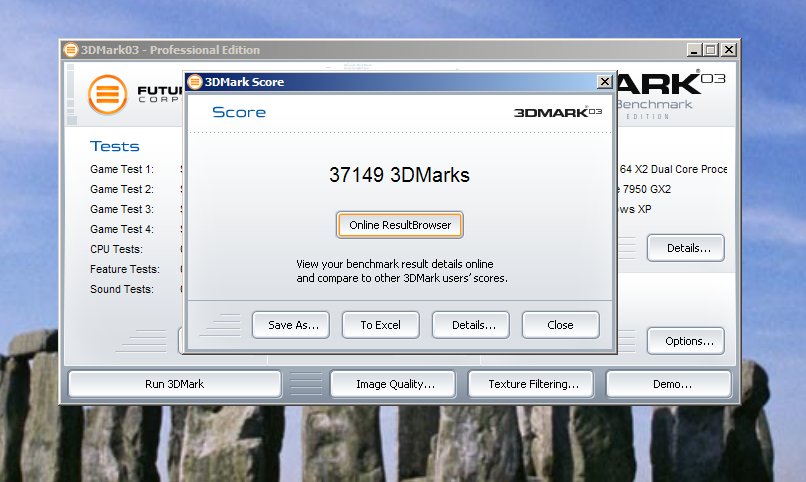Open Details... in the Score dialog
The image size is (806, 482).
tap(470, 325)
